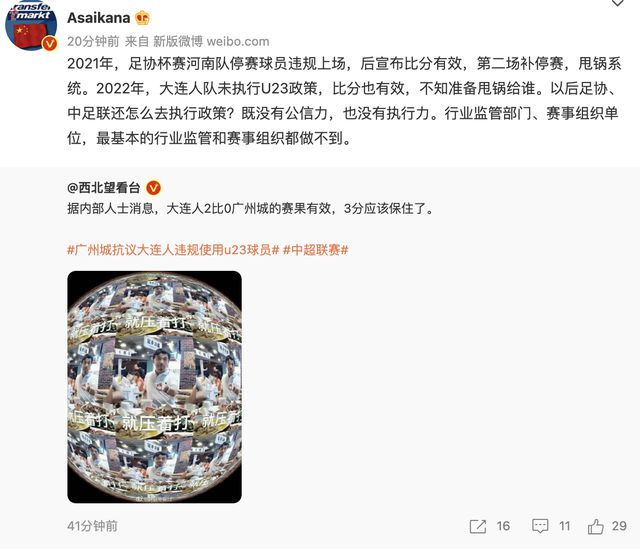Open the reposted text about 大连人2比0广州城
The image size is (640, 550).
(250, 208)
